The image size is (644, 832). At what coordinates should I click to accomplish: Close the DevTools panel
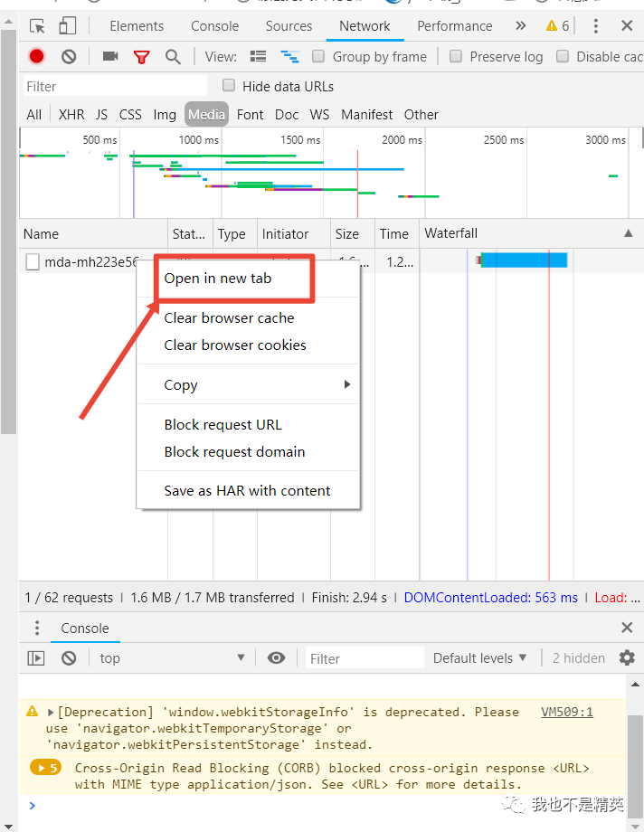coord(627,25)
